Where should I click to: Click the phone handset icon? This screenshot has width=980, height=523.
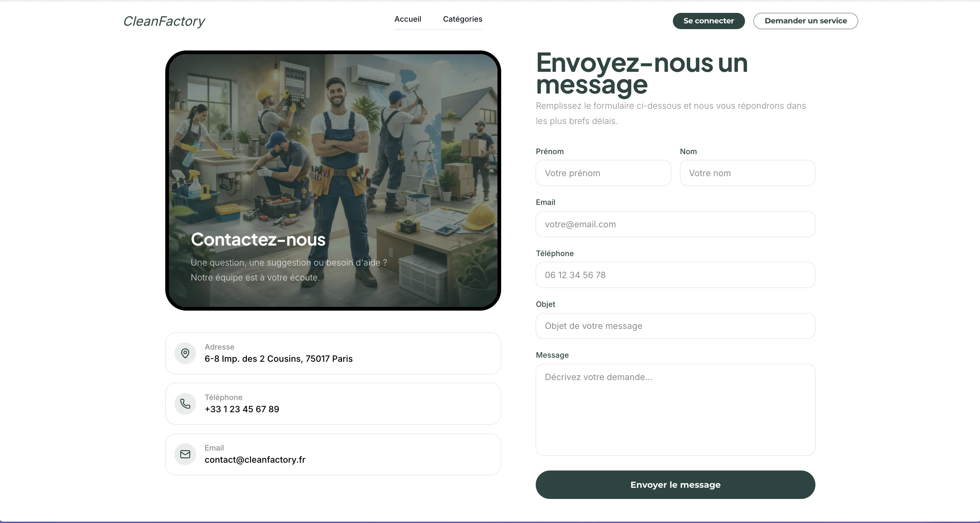click(185, 404)
